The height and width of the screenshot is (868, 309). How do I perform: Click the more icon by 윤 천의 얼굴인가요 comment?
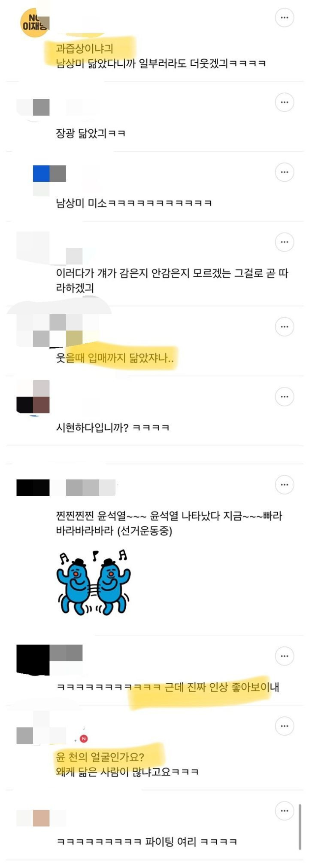pos(284,726)
